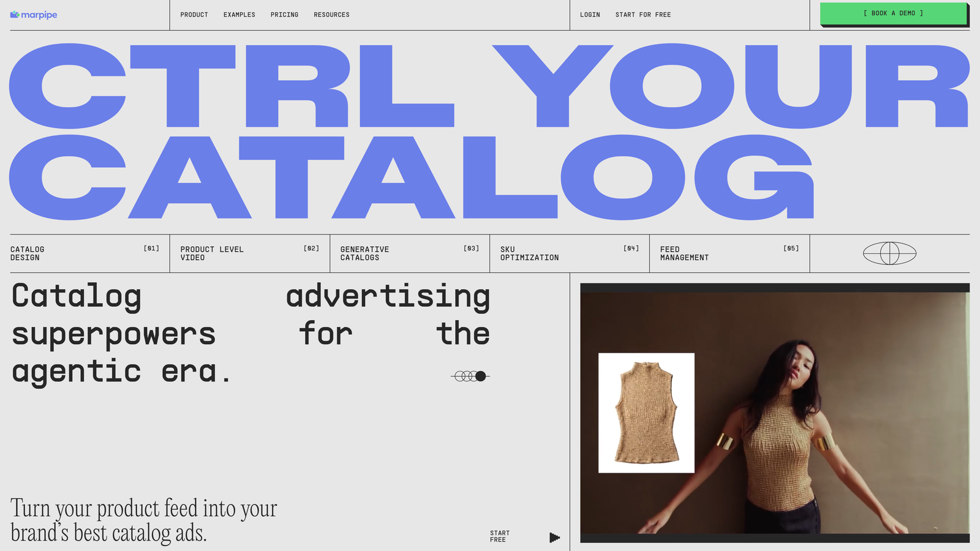
Task: Click the START FOR FREE link
Action: coord(643,15)
